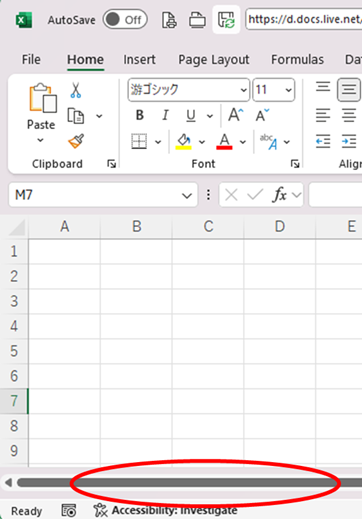Select column A header
362x519 pixels.
[x=64, y=227]
